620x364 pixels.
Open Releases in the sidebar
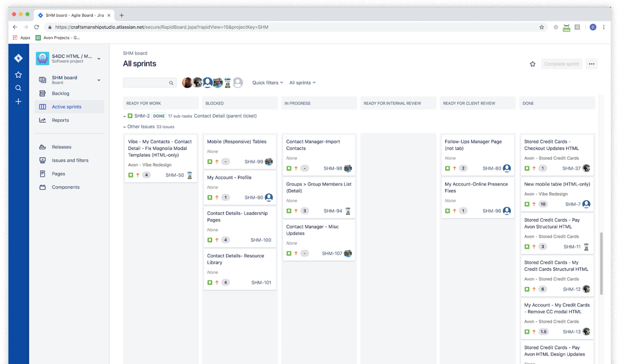pyautogui.click(x=69, y=147)
